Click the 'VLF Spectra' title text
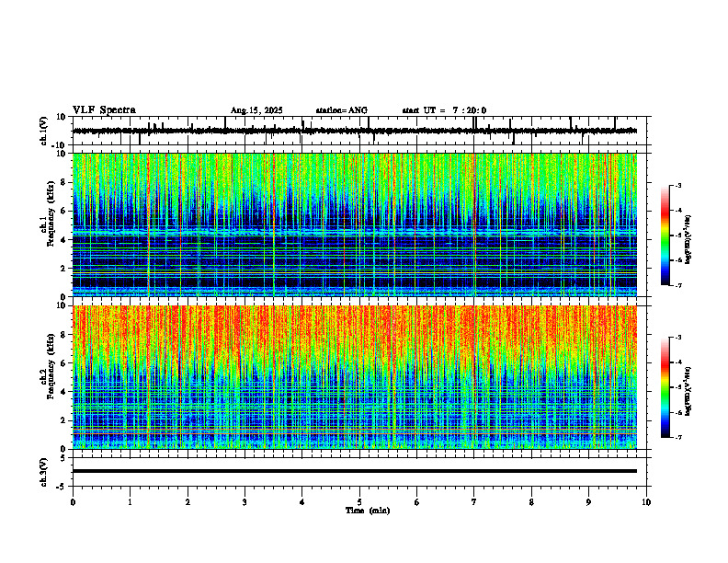This screenshot has height=563, width=728. coord(104,110)
